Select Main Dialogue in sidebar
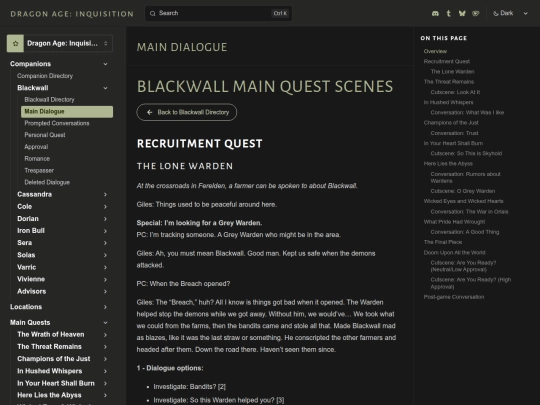This screenshot has height=405, width=540. pyautogui.click(x=67, y=112)
